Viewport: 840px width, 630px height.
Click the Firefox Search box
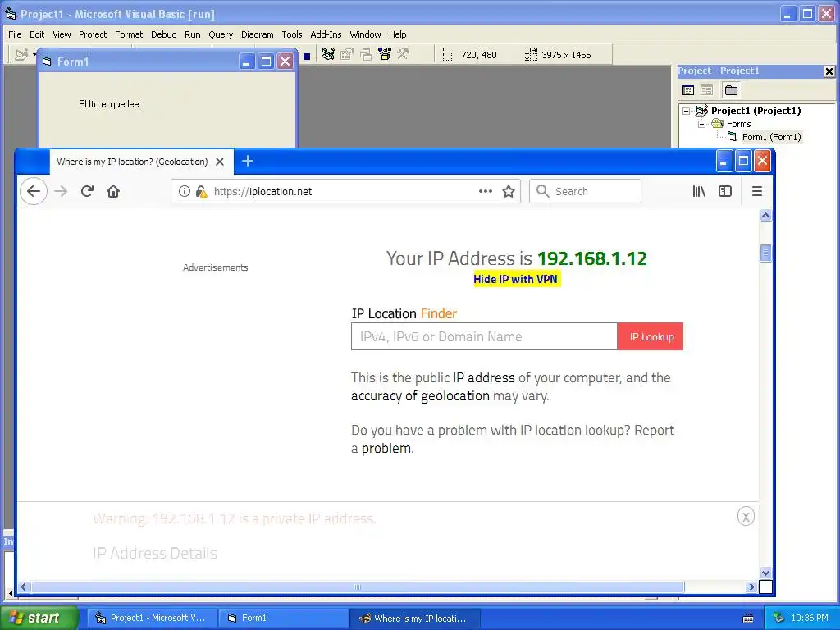(585, 191)
